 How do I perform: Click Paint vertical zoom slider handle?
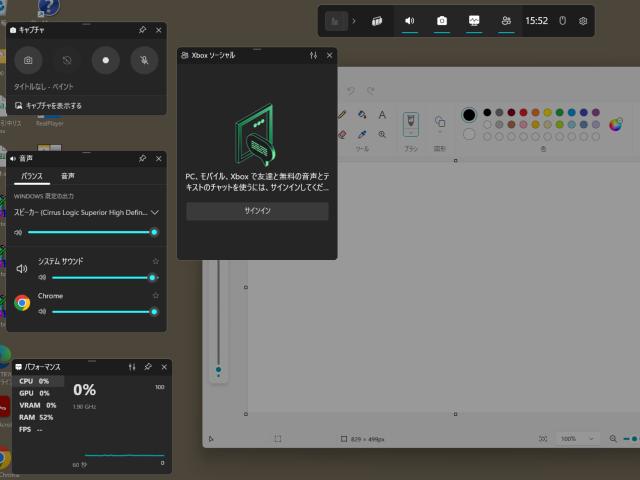click(218, 370)
